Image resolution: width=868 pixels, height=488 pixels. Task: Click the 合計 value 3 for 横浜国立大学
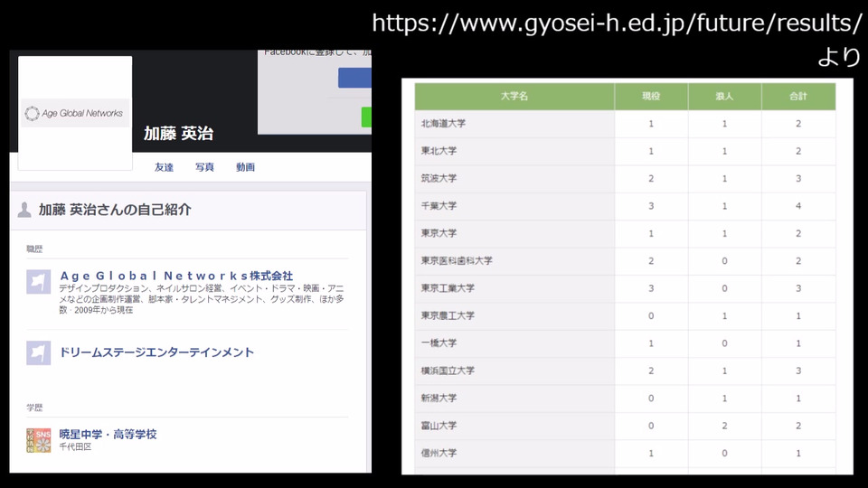tap(798, 371)
